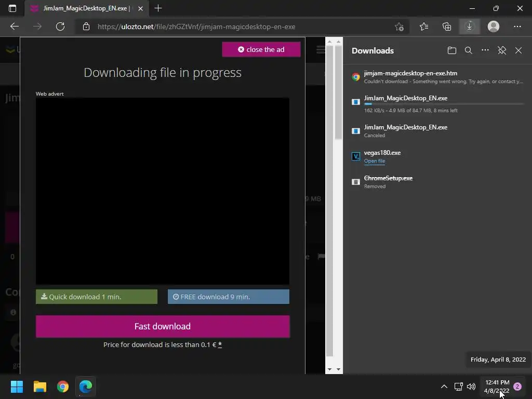
Task: Open the browser profile menu
Action: point(494,26)
